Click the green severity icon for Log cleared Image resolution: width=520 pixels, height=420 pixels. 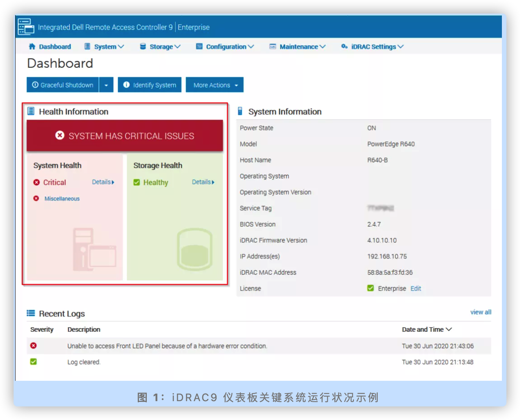pyautogui.click(x=34, y=362)
